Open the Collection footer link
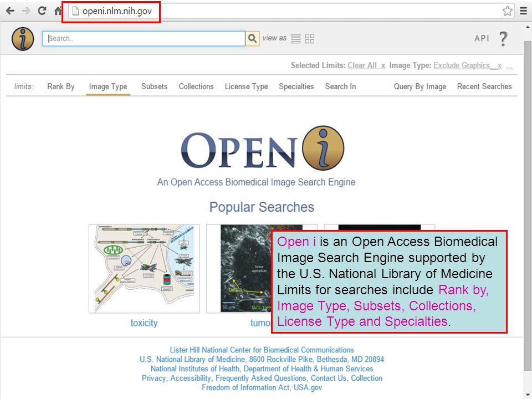532x399 pixels. point(366,378)
